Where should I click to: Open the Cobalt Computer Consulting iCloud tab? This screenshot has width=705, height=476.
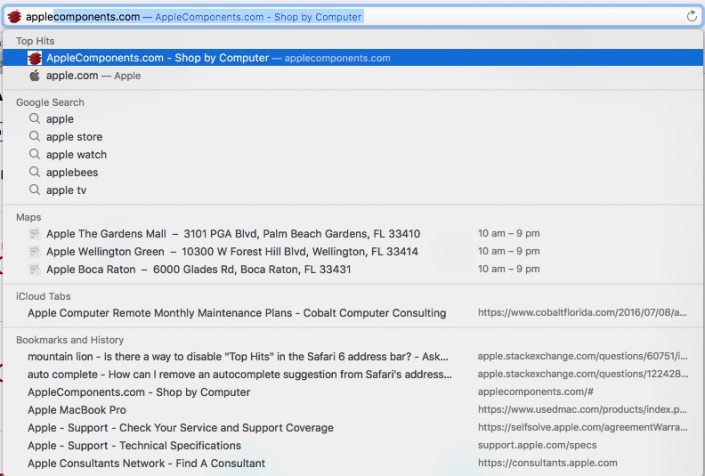(353, 313)
